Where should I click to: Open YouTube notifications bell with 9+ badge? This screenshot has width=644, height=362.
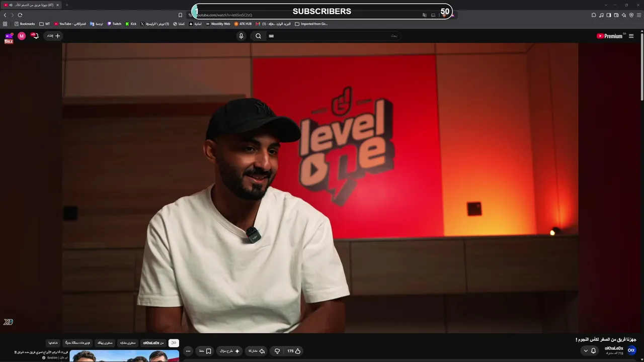[x=35, y=36]
